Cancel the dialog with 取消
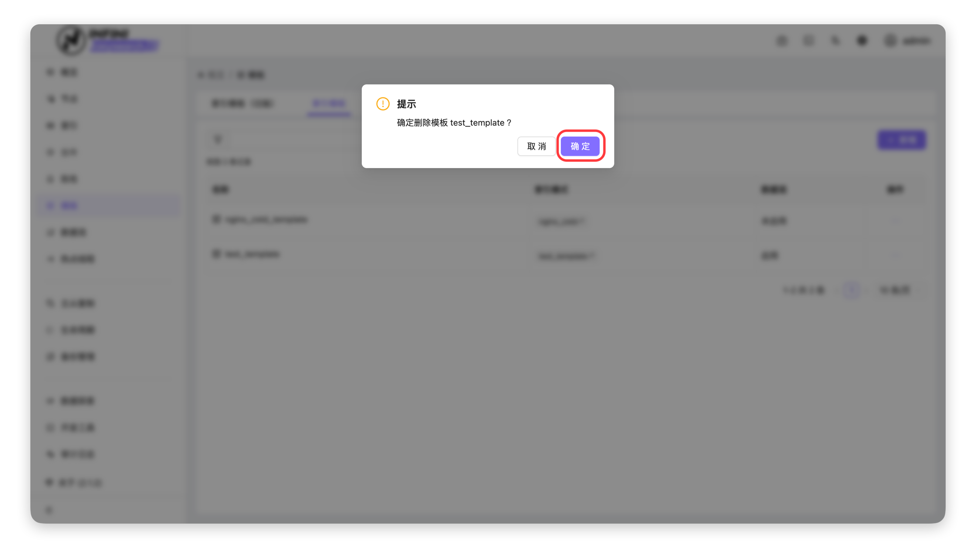This screenshot has width=976, height=560. (536, 146)
